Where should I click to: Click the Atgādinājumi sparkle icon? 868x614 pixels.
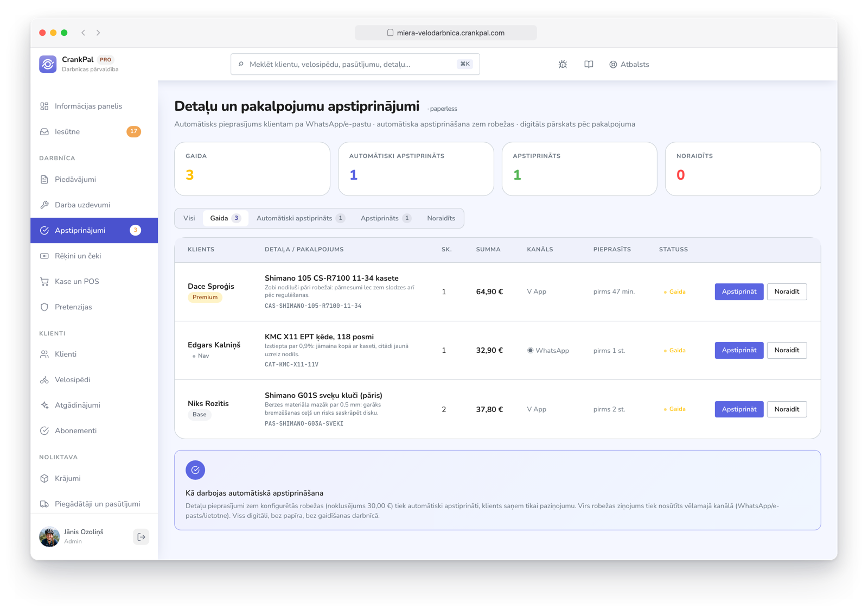click(x=44, y=406)
